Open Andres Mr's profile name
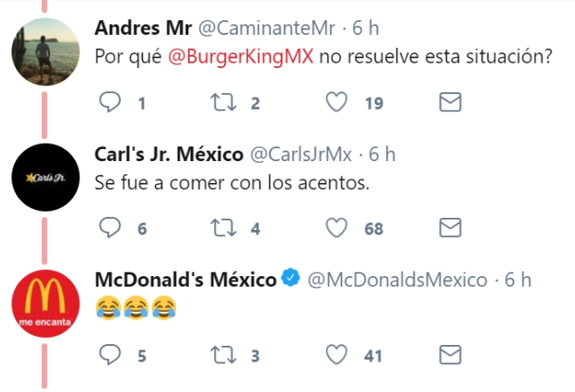The height and width of the screenshot is (392, 575). click(142, 29)
